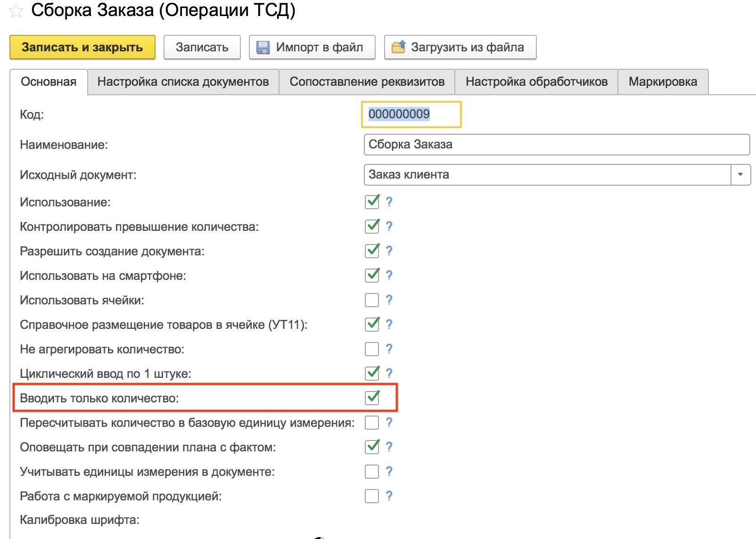
Task: Expand the Исходный документ dropdown arrow
Action: [740, 175]
